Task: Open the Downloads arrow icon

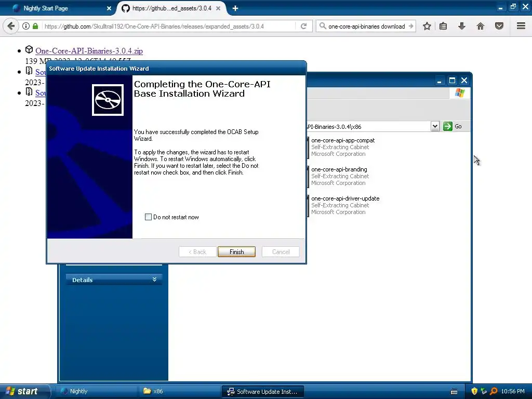Action: click(x=462, y=26)
